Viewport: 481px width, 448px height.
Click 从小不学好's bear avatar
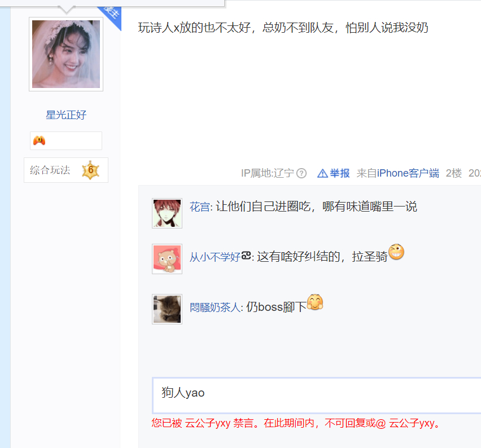tap(167, 259)
